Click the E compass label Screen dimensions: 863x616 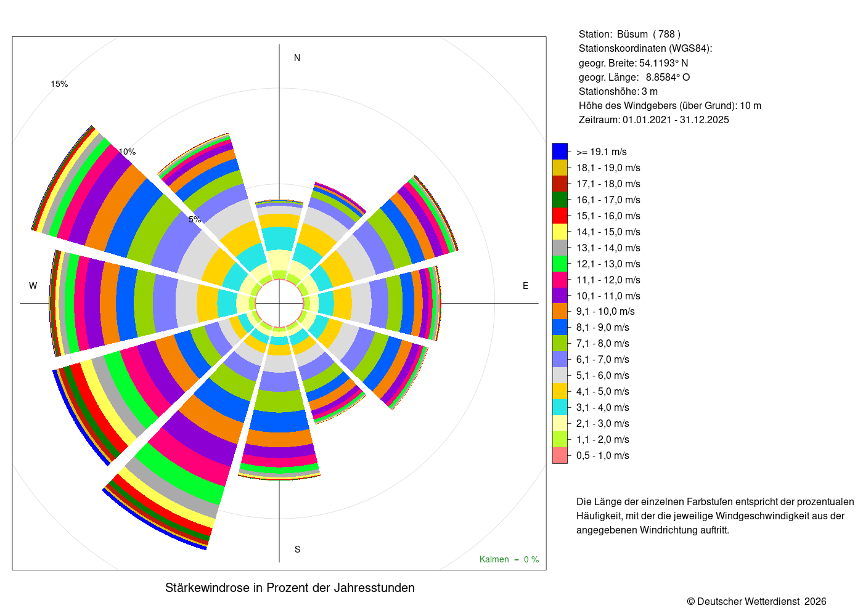coord(526,286)
